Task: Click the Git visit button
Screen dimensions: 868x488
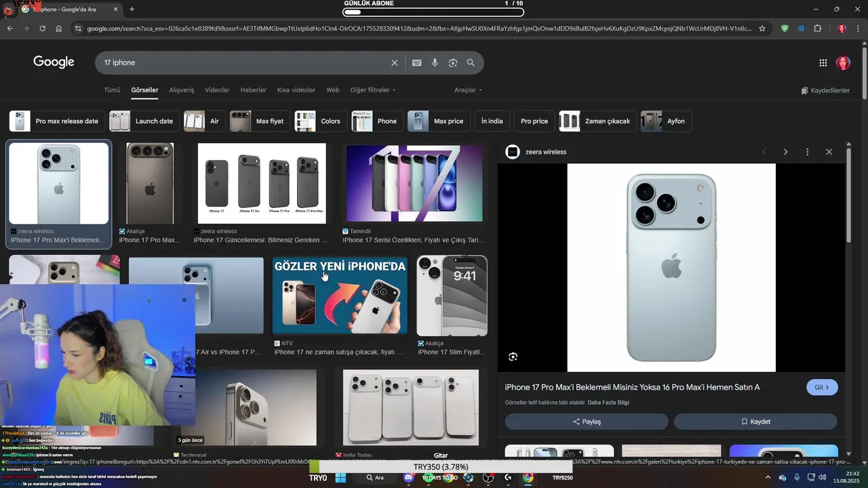Action: click(822, 387)
